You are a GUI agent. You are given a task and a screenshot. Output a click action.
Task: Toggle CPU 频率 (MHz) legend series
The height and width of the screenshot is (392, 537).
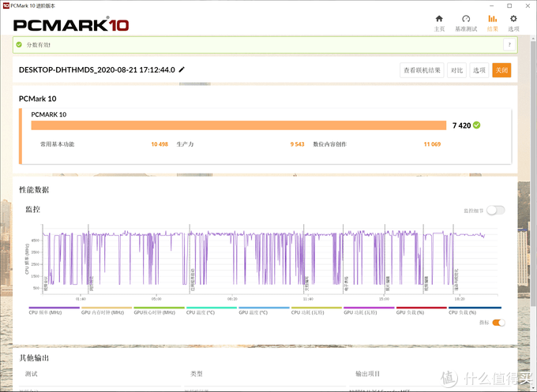pos(54,311)
